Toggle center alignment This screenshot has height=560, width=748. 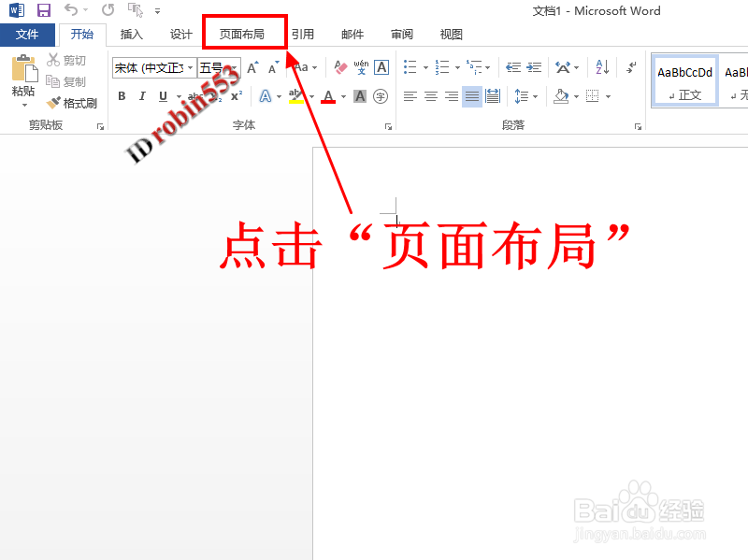click(x=430, y=95)
